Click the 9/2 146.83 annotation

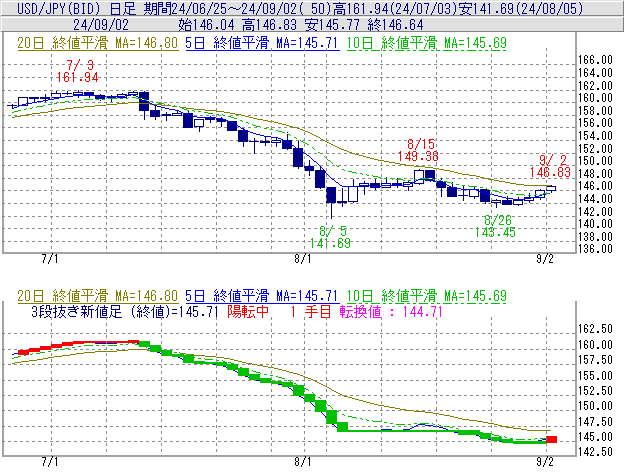click(550, 166)
